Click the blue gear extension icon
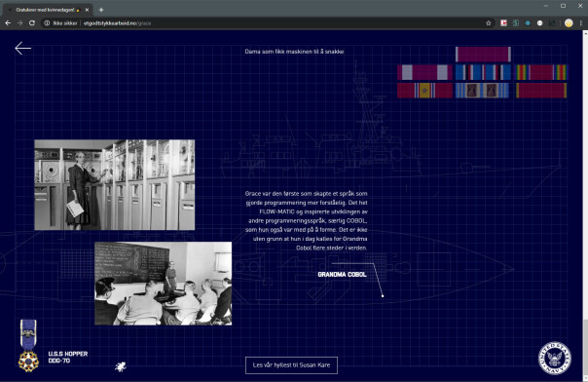 (x=528, y=23)
